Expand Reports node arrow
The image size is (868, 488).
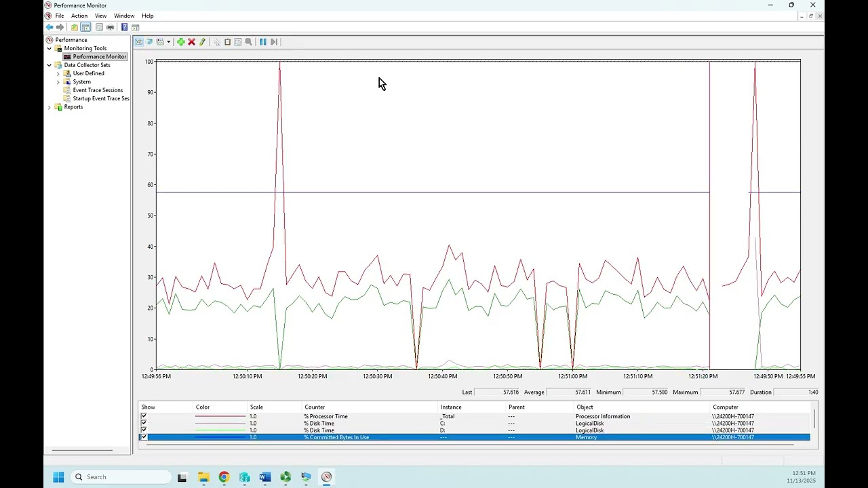[x=49, y=107]
